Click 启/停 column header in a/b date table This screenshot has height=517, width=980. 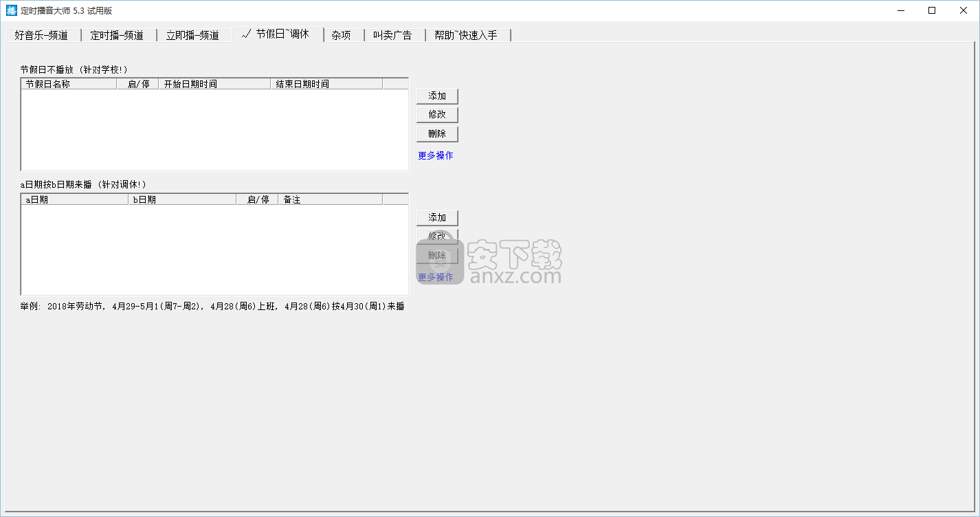point(258,199)
